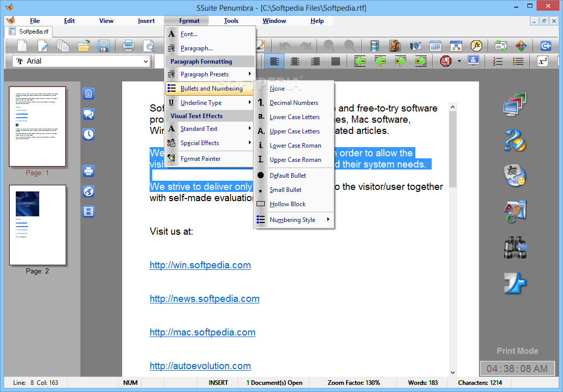Click the edit document pencil icon
Viewport: 563px width, 392px height.
43,46
